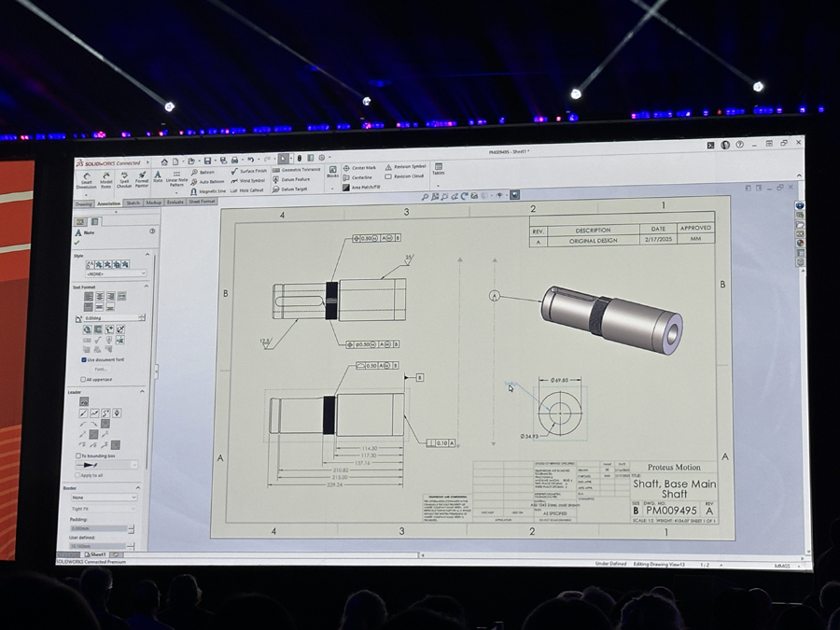Enable the All uppercase checkbox
This screenshot has height=630, width=840.
83,380
